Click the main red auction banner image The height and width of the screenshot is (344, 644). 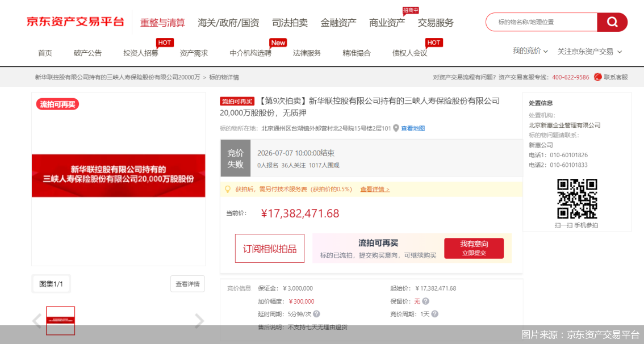pos(118,176)
